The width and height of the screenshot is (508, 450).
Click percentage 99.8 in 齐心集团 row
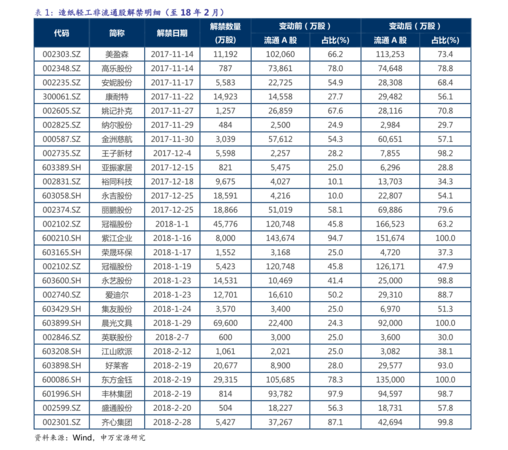coord(445,422)
